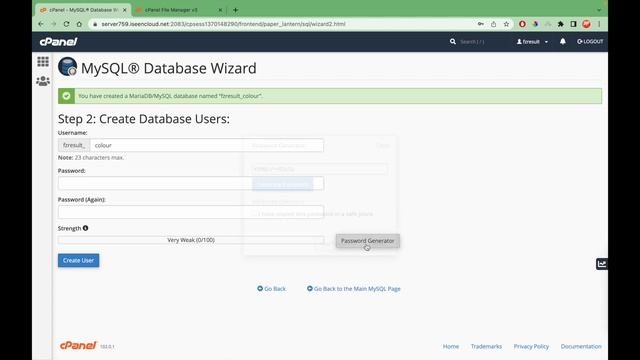Click the Username input with 'colour'
The image size is (640, 360).
point(207,145)
